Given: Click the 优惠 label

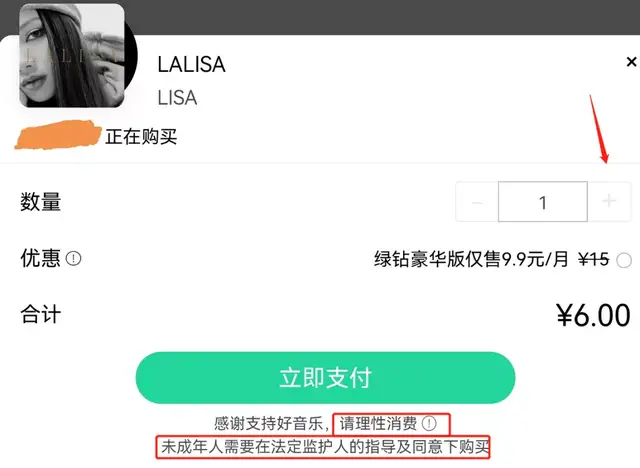Looking at the screenshot, I should (x=40, y=258).
